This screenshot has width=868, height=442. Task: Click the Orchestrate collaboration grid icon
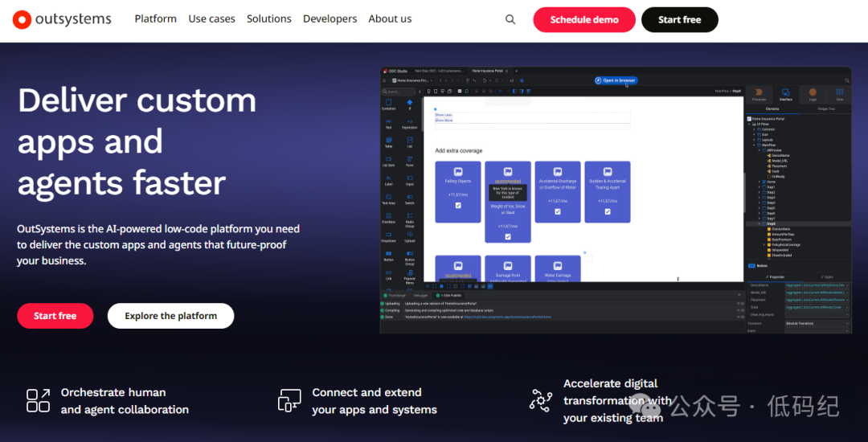tap(38, 400)
